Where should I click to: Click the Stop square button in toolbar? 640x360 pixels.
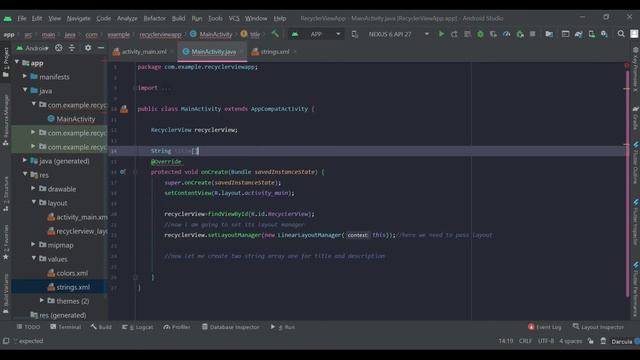pyautogui.click(x=533, y=34)
